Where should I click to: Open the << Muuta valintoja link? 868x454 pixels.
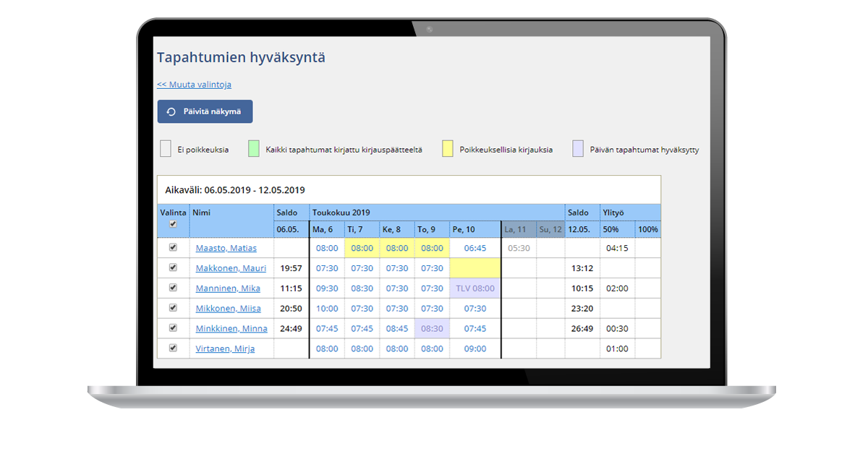[194, 85]
